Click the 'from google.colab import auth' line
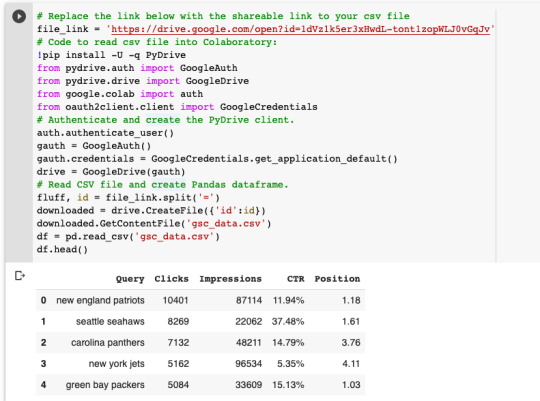Screen dimensions: 540x401 120,94
